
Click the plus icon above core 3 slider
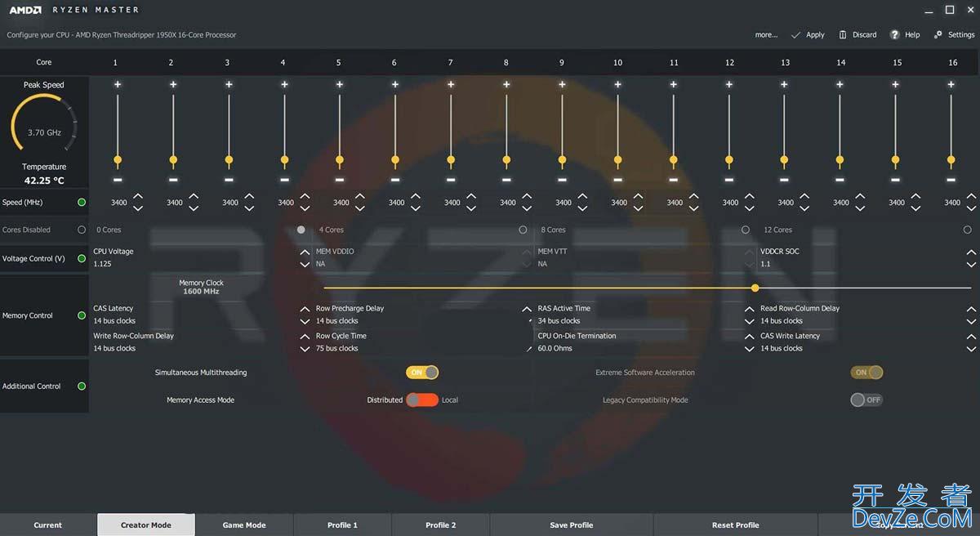[x=229, y=84]
